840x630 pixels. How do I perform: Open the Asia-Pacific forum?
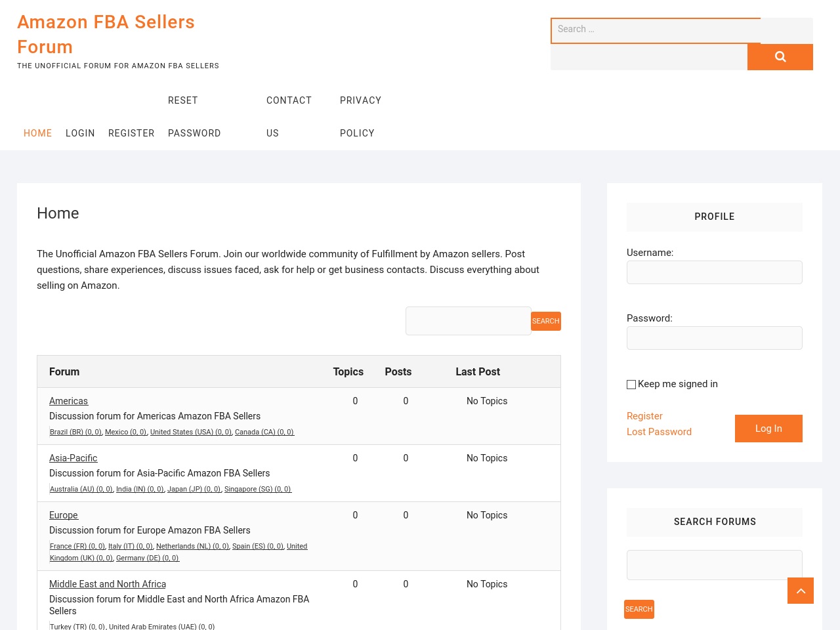73,458
